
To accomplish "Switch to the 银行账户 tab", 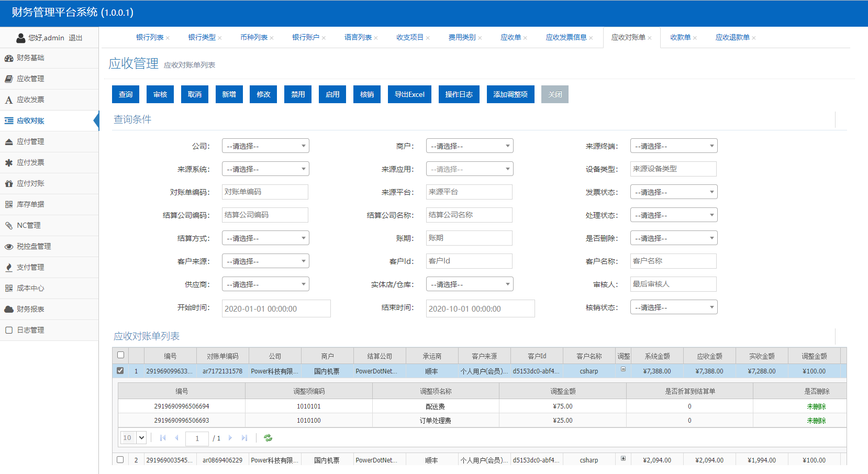I will pyautogui.click(x=305, y=38).
